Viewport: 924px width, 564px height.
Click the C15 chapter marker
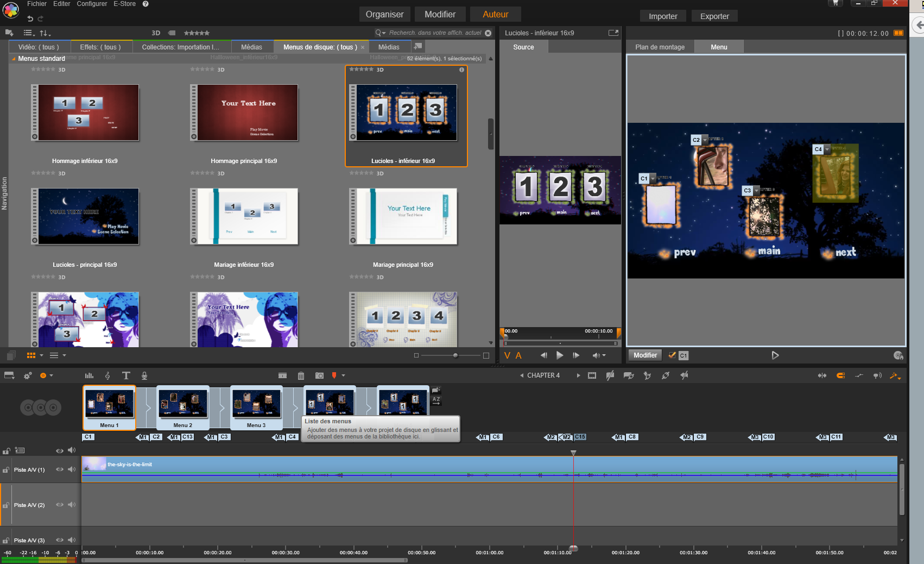(x=580, y=437)
